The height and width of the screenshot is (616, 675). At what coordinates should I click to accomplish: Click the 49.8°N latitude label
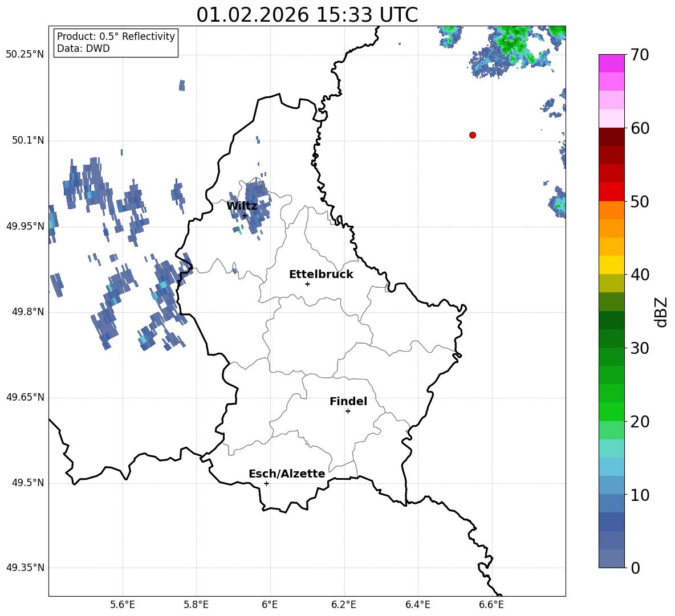27,312
